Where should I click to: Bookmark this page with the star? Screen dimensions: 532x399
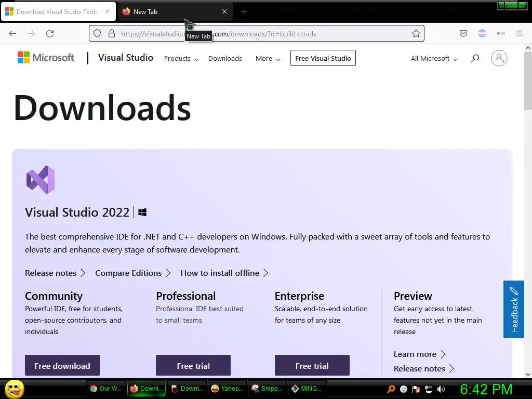pos(416,33)
